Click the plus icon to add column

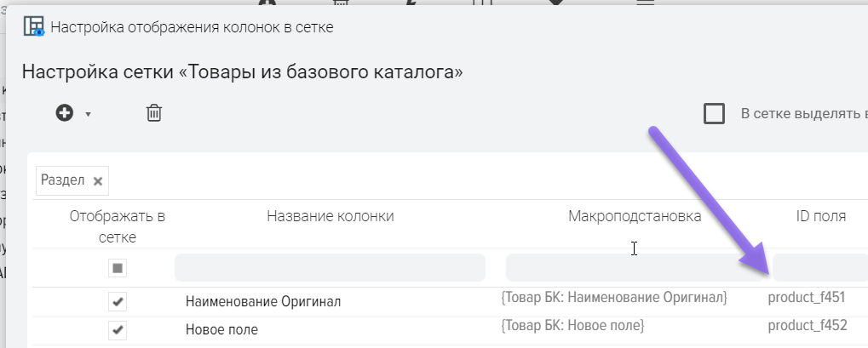[x=65, y=113]
